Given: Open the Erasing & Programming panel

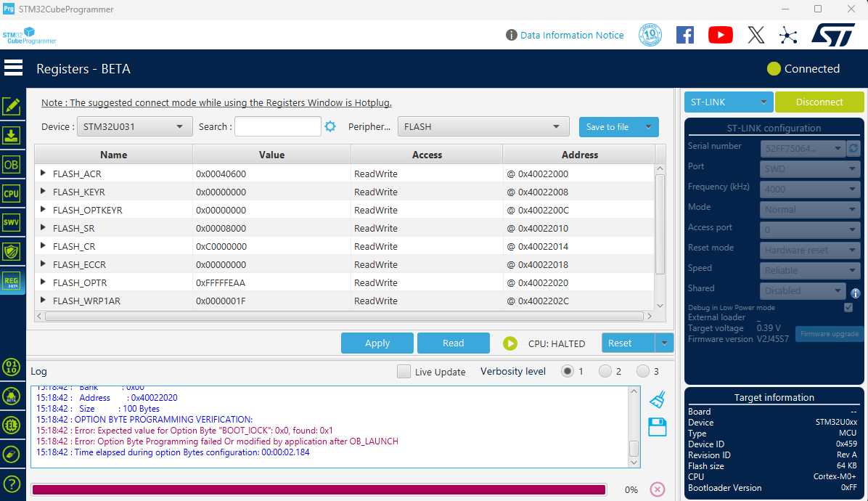Looking at the screenshot, I should [11, 135].
